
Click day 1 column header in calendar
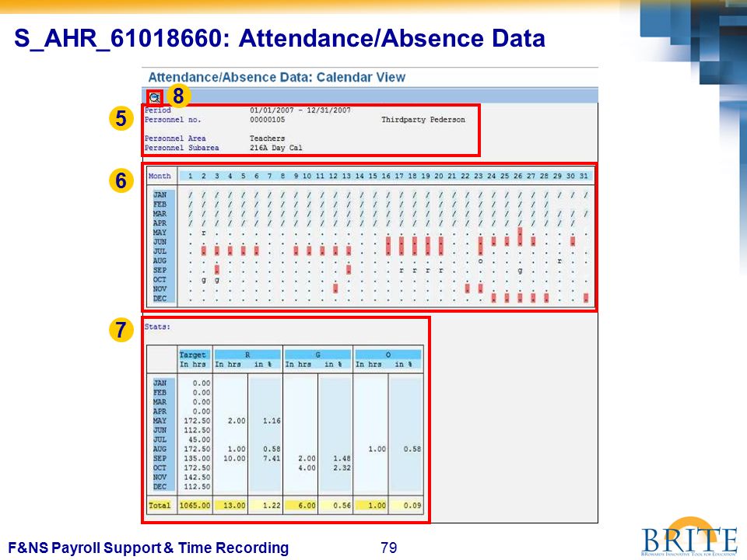(x=190, y=176)
